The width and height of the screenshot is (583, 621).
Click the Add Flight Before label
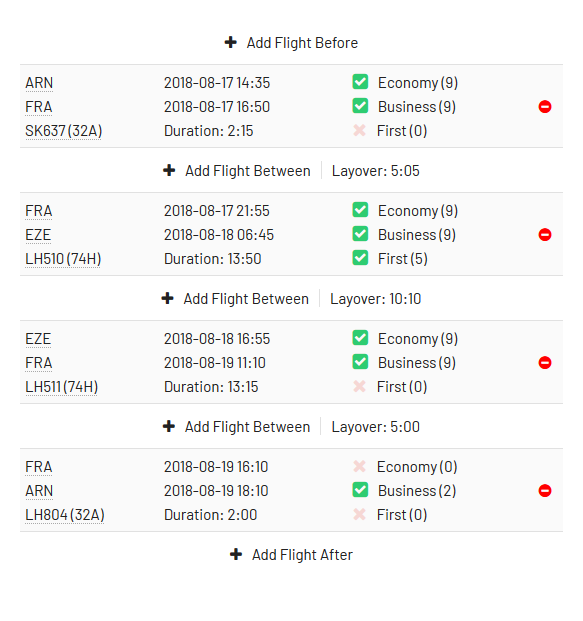pos(302,43)
